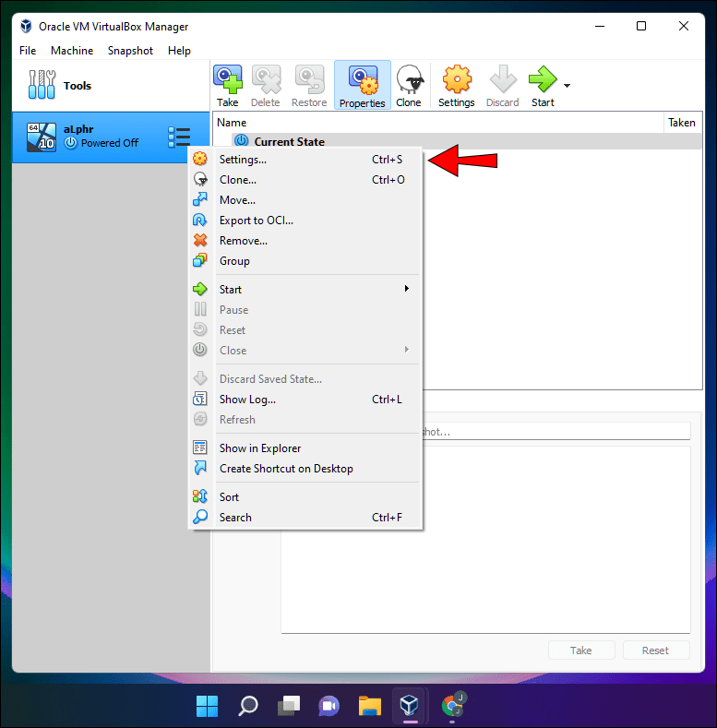Choose Show in Explorer menu entry
The image size is (717, 728).
coord(305,448)
